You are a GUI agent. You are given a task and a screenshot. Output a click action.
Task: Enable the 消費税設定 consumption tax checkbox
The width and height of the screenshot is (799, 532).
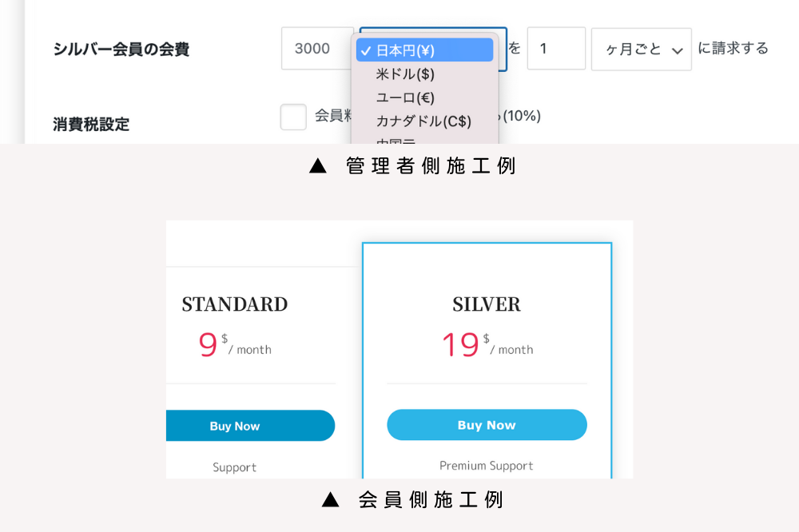pyautogui.click(x=293, y=117)
